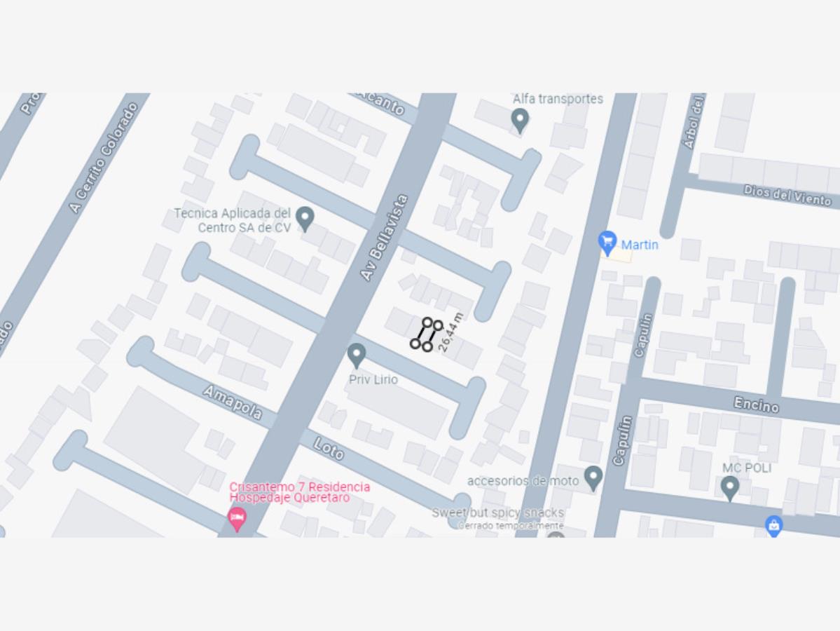Click the Av Bellavista street label
The image size is (840, 631).
(x=384, y=238)
